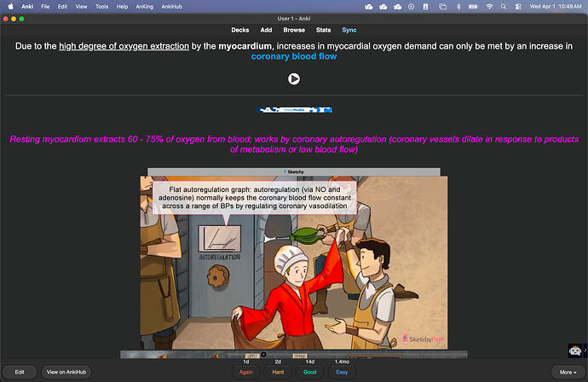Click the "coronary blood flow" cloze answer
588x382 pixels.
click(x=294, y=56)
